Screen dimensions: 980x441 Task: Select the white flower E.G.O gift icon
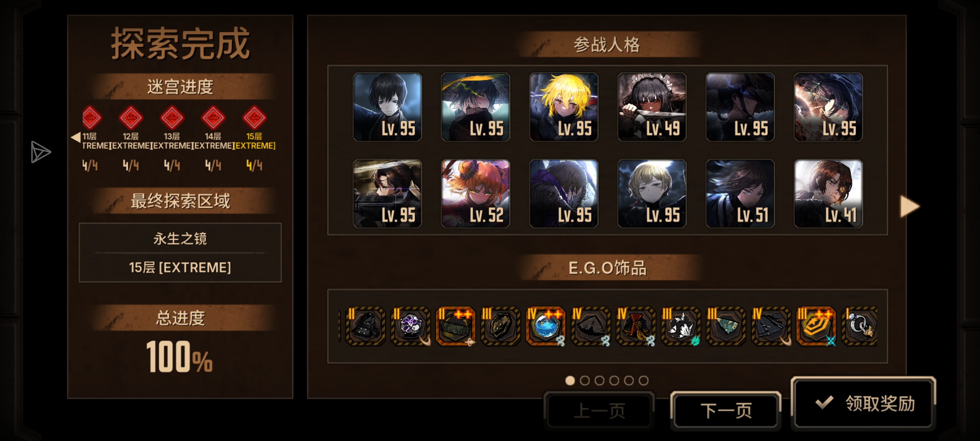tap(681, 326)
